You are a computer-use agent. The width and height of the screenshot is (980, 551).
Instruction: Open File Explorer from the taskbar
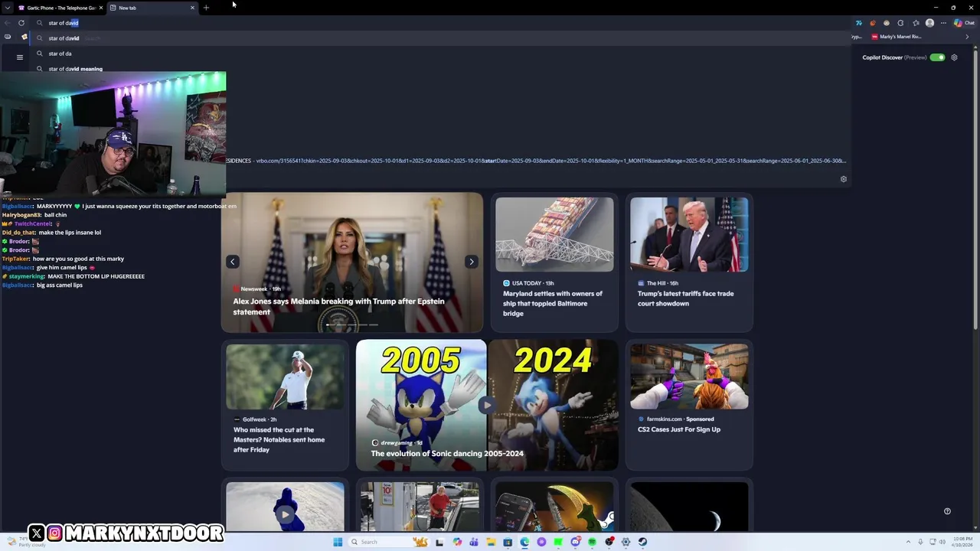[491, 542]
